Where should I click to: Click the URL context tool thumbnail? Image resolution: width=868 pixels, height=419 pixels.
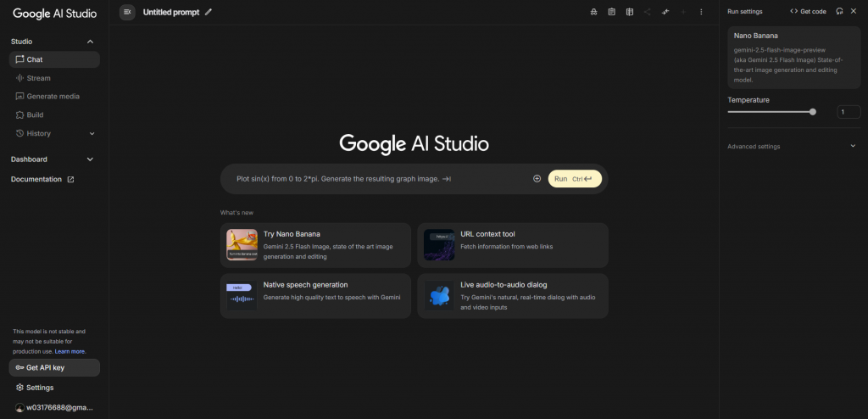click(439, 245)
